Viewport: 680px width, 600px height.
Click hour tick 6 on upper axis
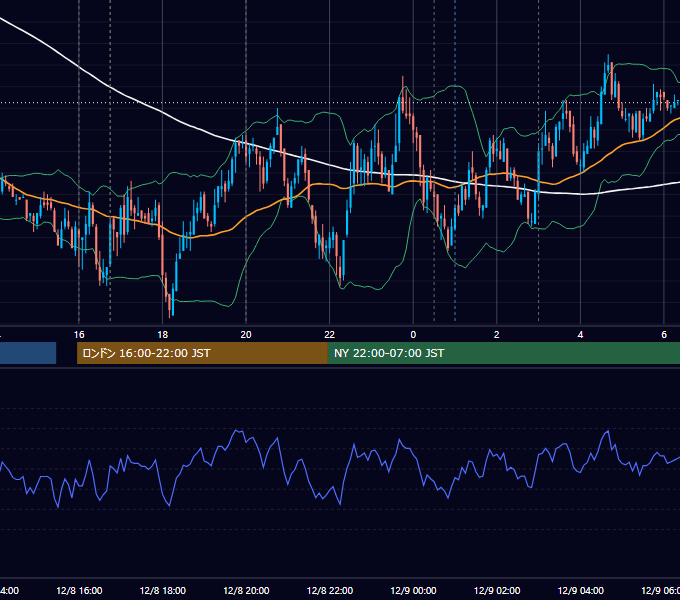click(x=664, y=335)
